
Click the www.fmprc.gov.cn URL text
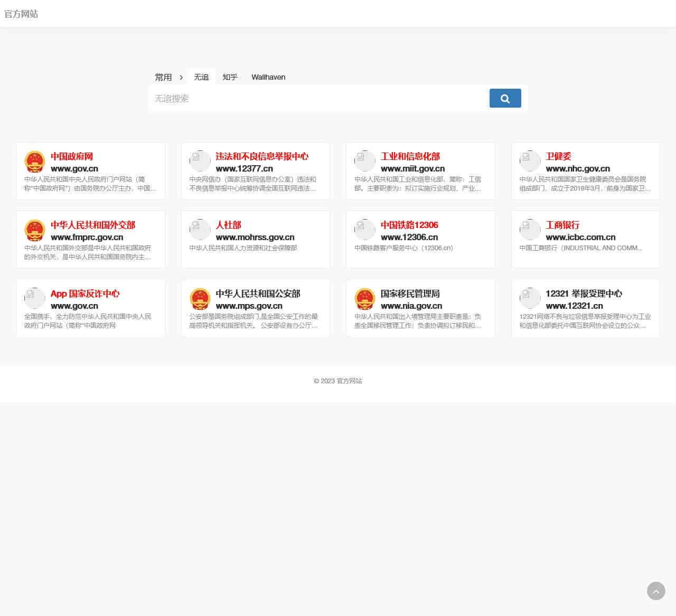[x=87, y=237]
